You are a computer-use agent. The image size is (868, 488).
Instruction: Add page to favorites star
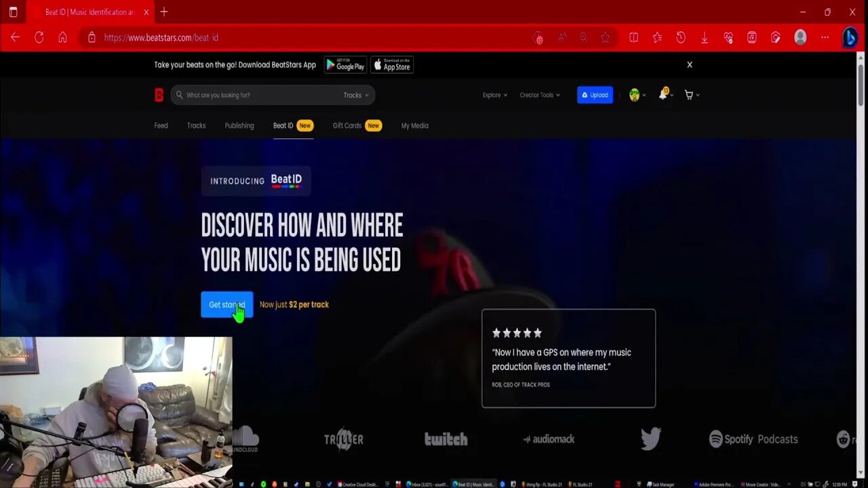pos(605,37)
